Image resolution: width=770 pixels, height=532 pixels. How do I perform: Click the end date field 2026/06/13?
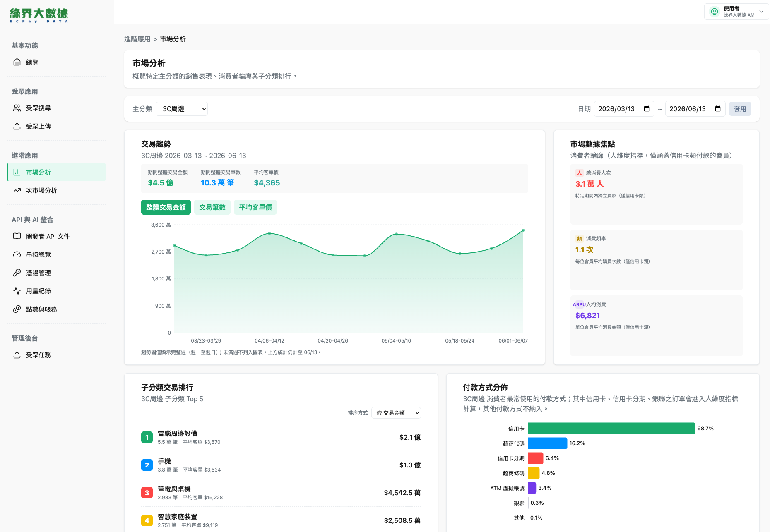[x=695, y=109]
